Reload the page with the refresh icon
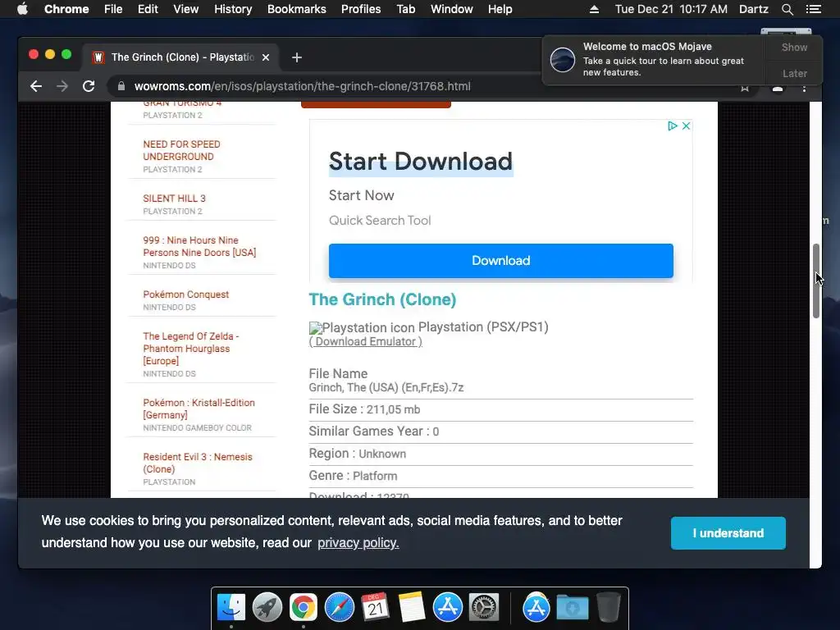 89,86
